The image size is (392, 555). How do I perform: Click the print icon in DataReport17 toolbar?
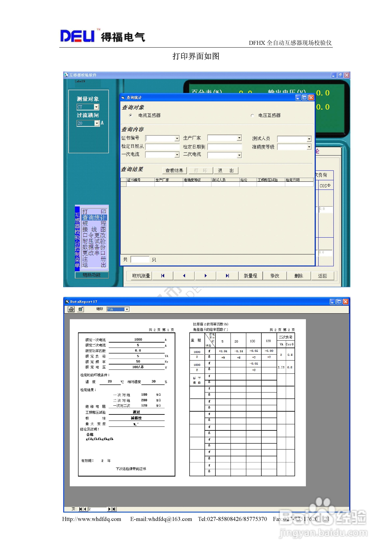(x=71, y=309)
